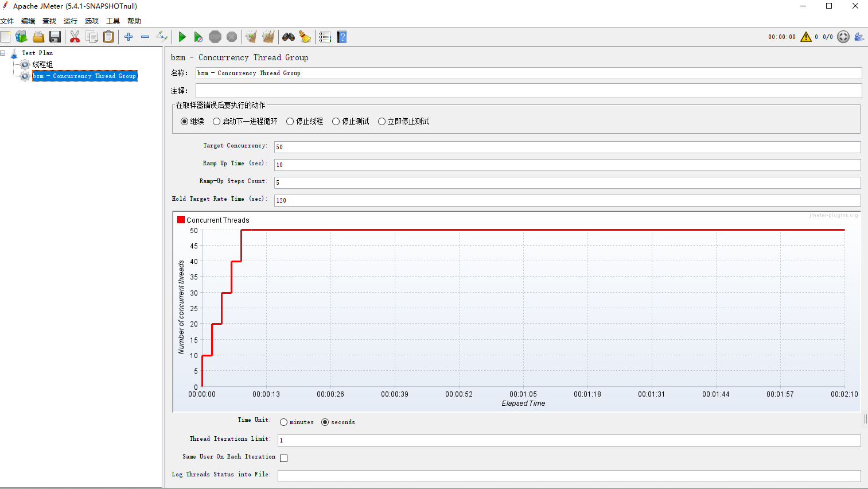This screenshot has height=489, width=868.
Task: Click the STOP test icon
Action: click(x=215, y=37)
